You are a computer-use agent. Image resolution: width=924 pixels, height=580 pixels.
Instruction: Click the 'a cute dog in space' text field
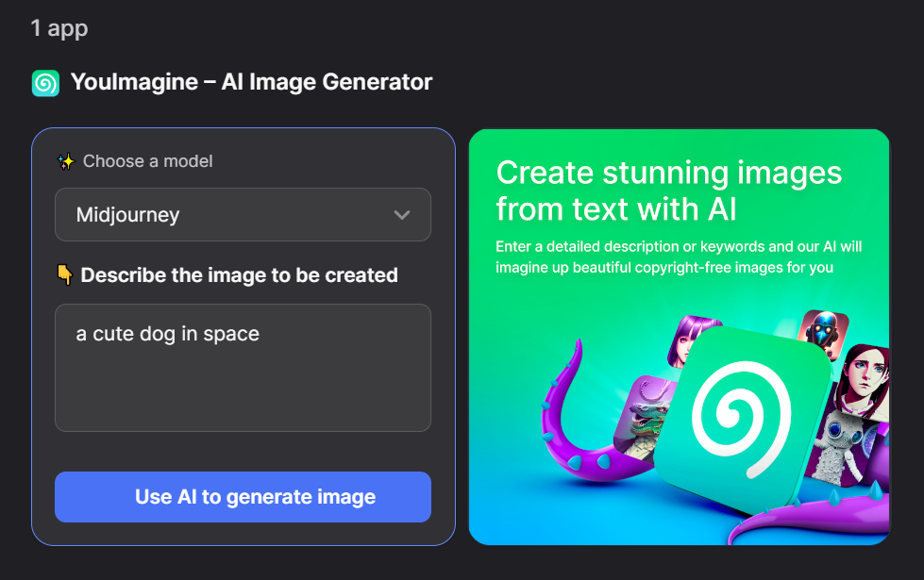click(243, 368)
